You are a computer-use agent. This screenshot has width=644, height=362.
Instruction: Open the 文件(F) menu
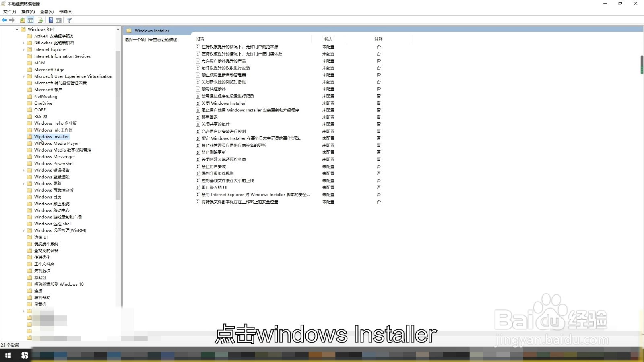(x=10, y=12)
